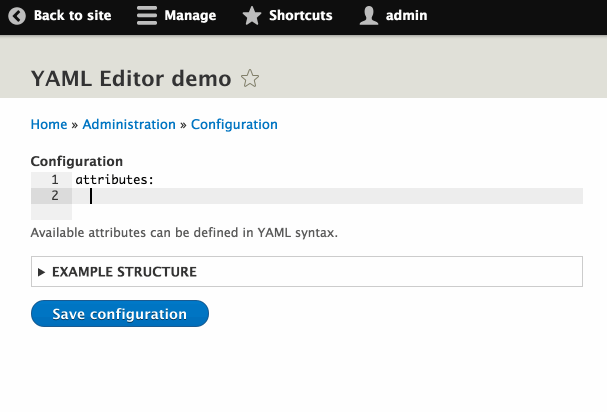
Task: Select line number 2 in the gutter
Action: (55, 196)
